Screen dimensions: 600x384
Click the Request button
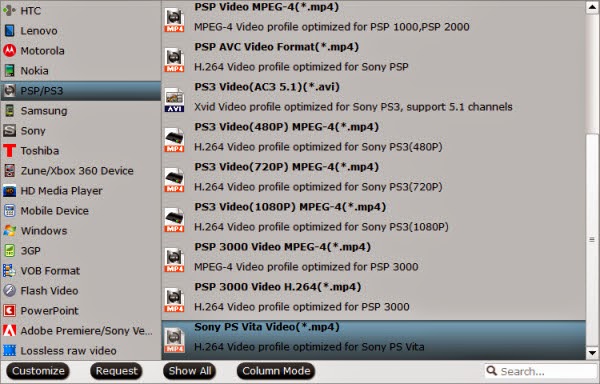[x=116, y=371]
